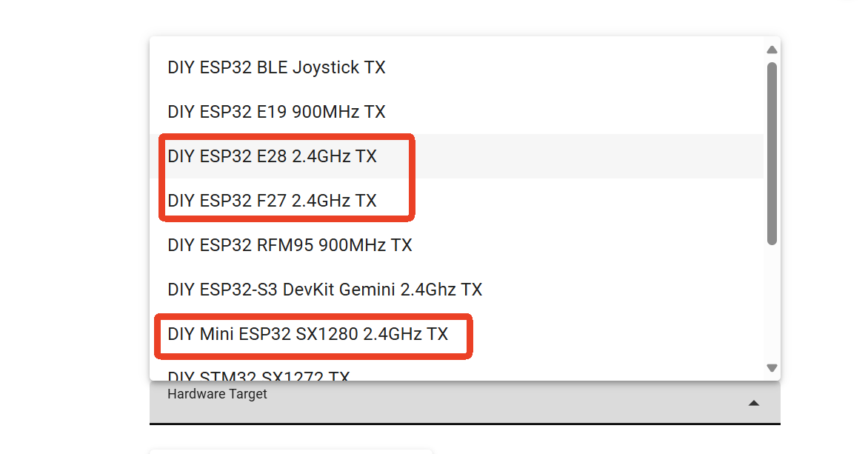Click empty scrollbar track below the thumb

772,304
